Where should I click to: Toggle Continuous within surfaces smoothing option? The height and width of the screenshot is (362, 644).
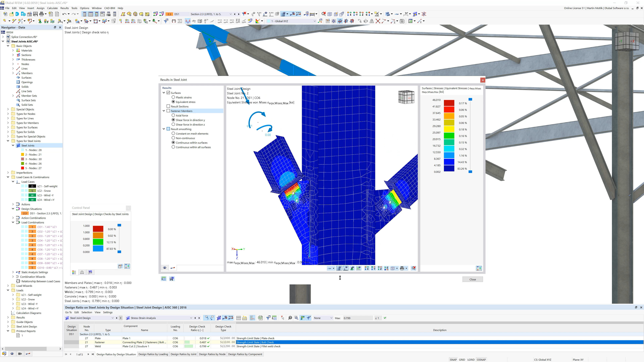173,142
